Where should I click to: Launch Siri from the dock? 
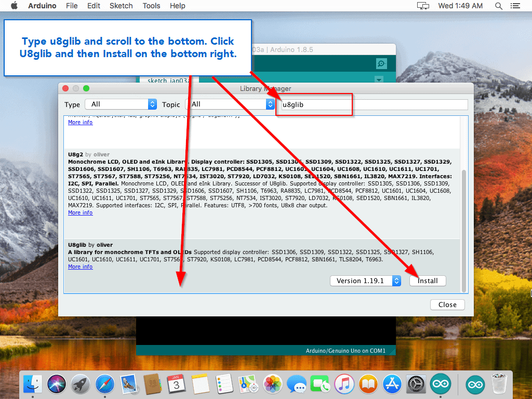coord(57,384)
